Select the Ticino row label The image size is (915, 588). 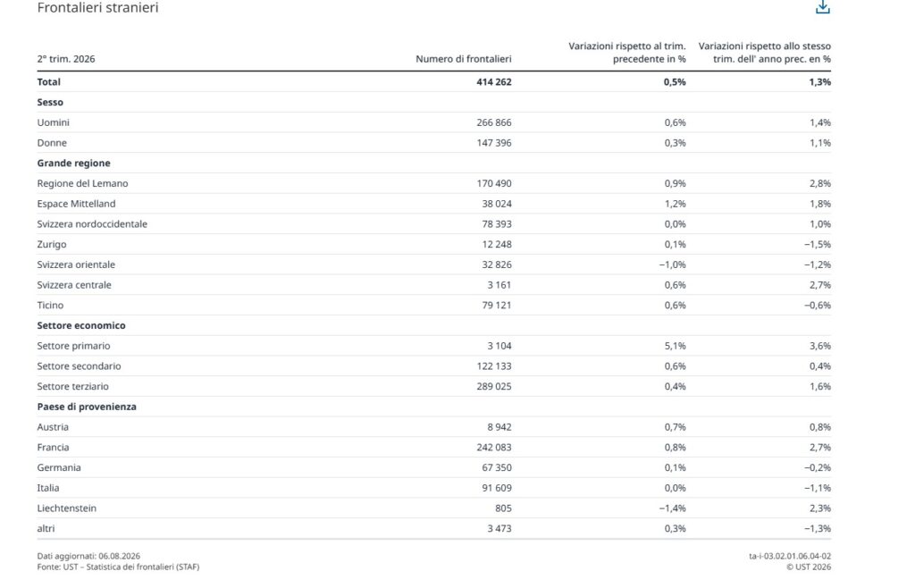[50, 305]
